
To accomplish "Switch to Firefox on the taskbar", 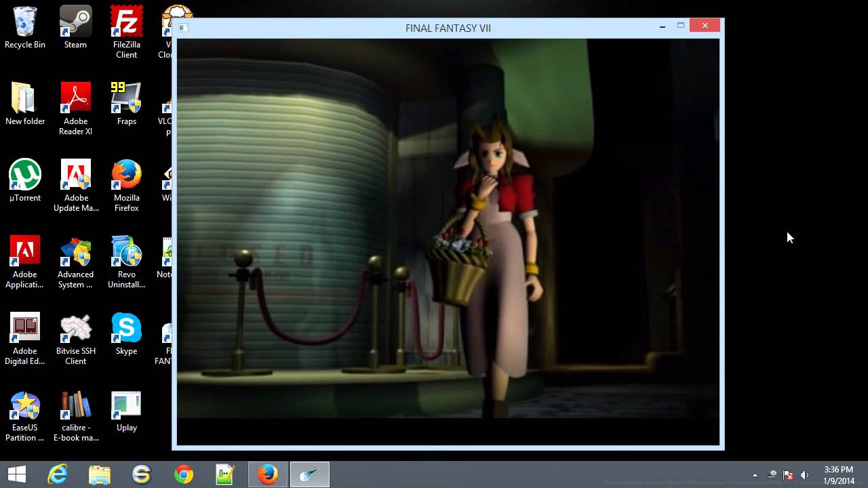I will [267, 474].
